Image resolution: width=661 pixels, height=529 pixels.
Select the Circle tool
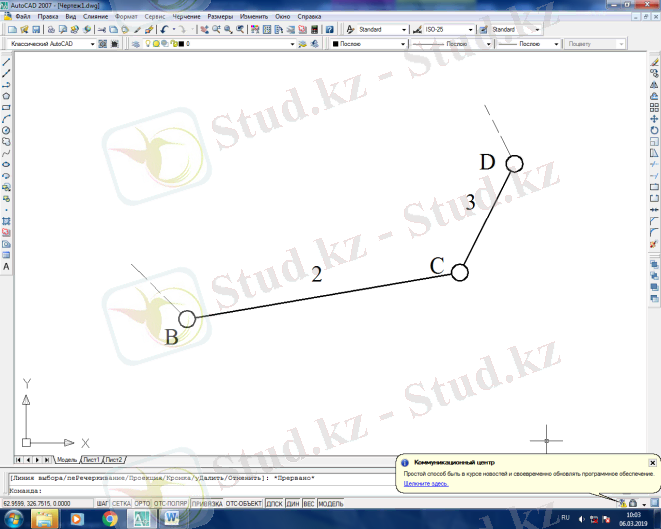[6, 130]
